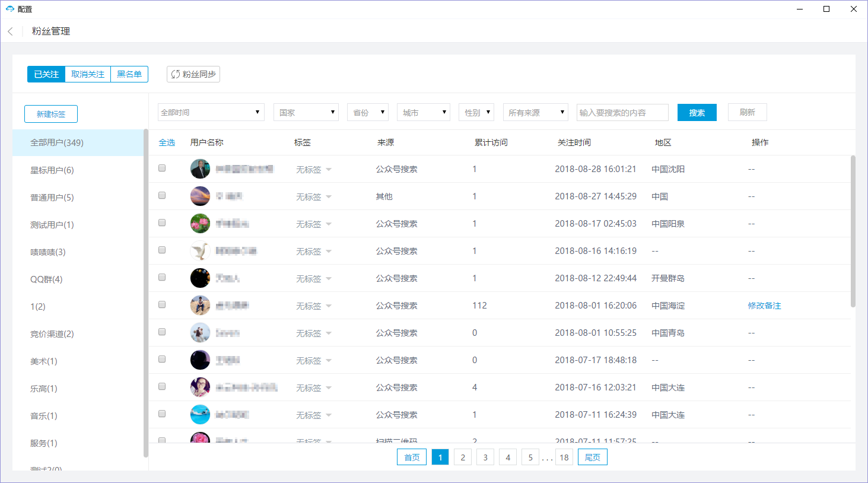
Task: Click the back arrow beside 粉丝管理
Action: [x=10, y=31]
